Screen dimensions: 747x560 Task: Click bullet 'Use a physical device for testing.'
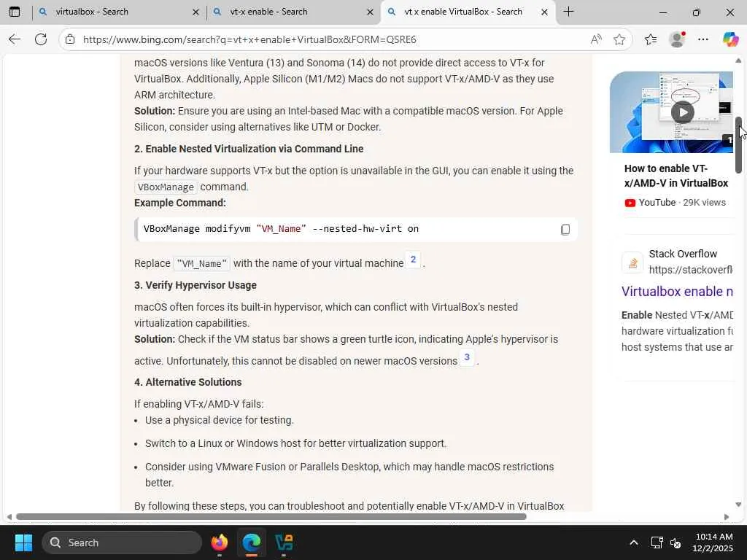[219, 421]
